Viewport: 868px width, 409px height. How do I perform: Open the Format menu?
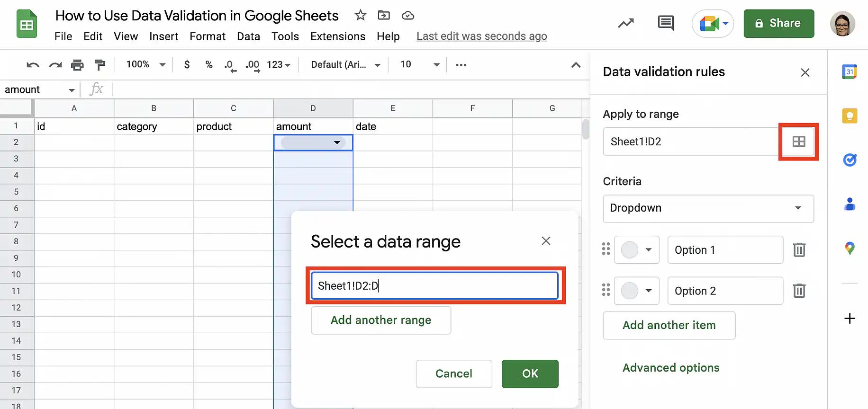pyautogui.click(x=208, y=36)
